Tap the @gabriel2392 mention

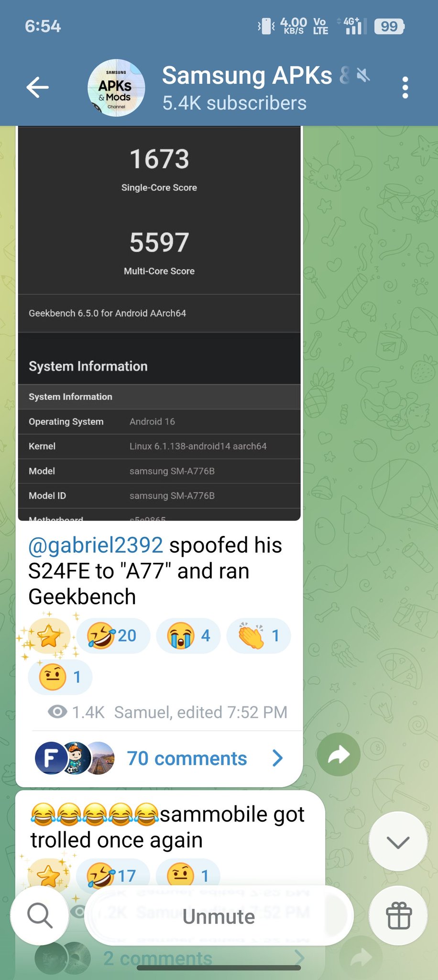coord(96,545)
